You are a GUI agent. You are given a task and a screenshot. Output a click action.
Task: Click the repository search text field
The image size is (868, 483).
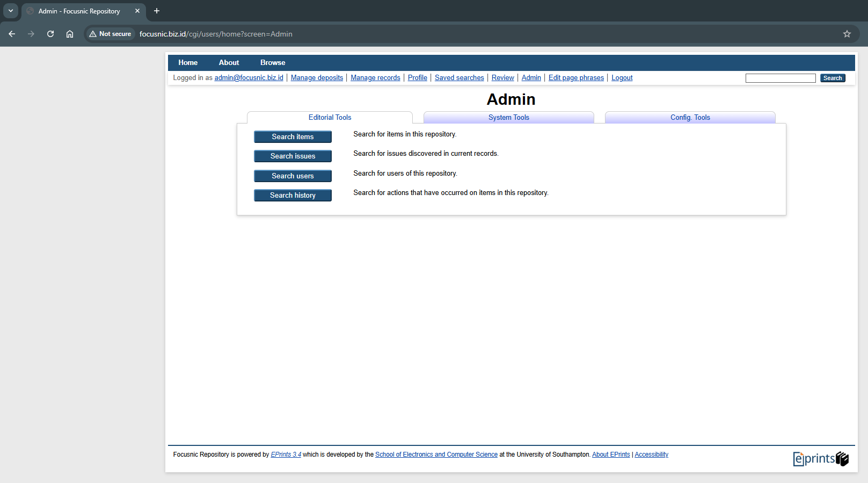[x=780, y=78]
